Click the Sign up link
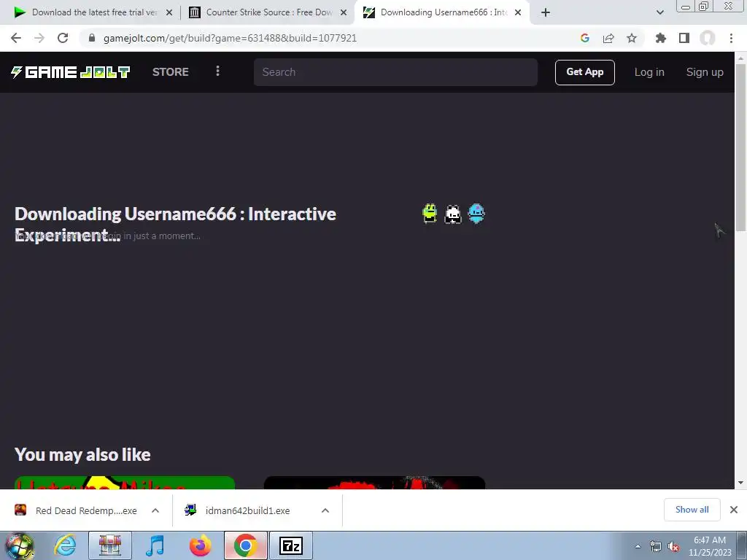This screenshot has height=560, width=747. (705, 72)
